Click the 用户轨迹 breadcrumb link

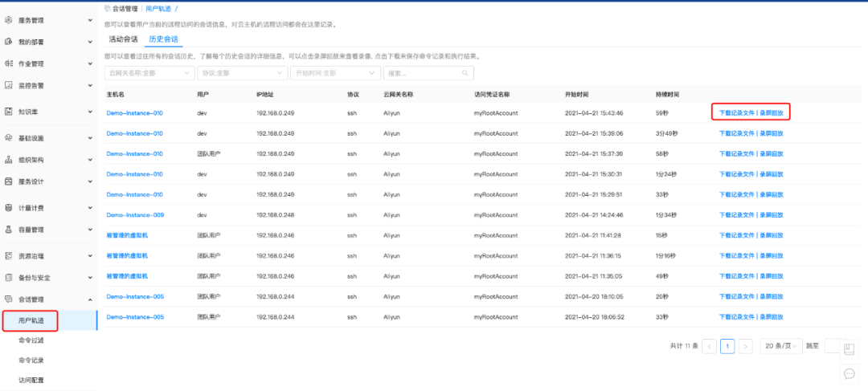[x=158, y=9]
